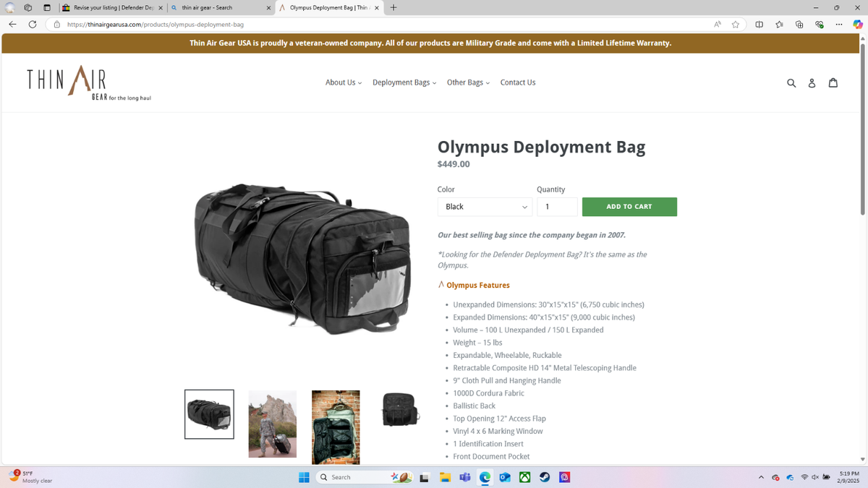Open the Collections icon
Image resolution: width=868 pixels, height=488 pixels.
(x=799, y=24)
